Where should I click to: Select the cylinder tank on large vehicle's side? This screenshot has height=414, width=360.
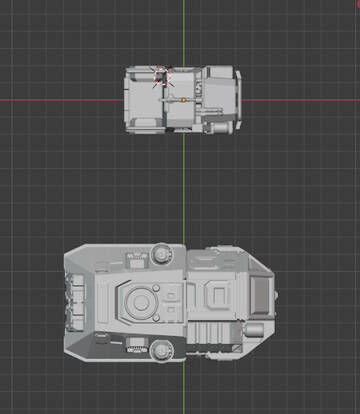click(253, 330)
